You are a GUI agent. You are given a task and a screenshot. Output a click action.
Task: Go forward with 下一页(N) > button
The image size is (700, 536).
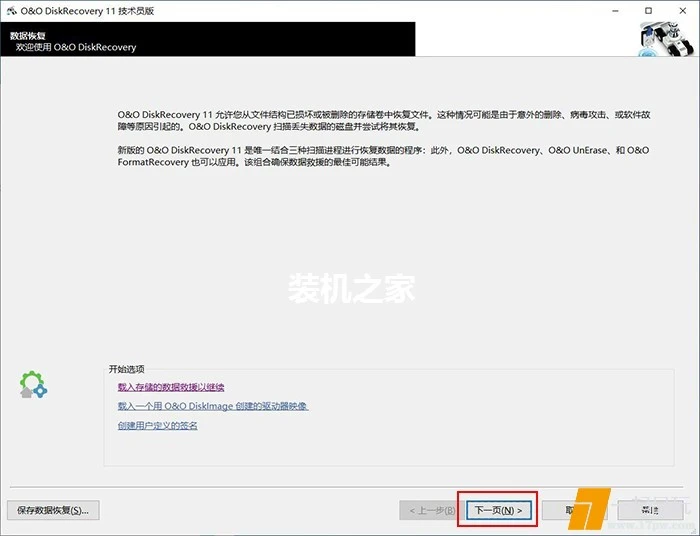click(498, 510)
